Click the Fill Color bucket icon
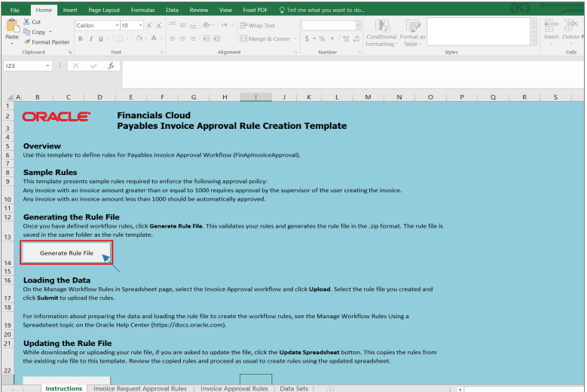The image size is (587, 392). pyautogui.click(x=139, y=38)
